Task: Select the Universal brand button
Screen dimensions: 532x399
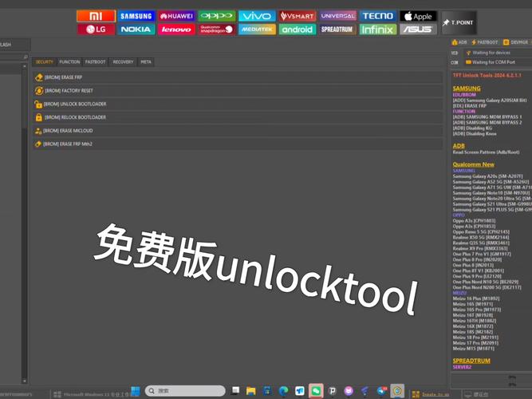Action: pos(337,16)
